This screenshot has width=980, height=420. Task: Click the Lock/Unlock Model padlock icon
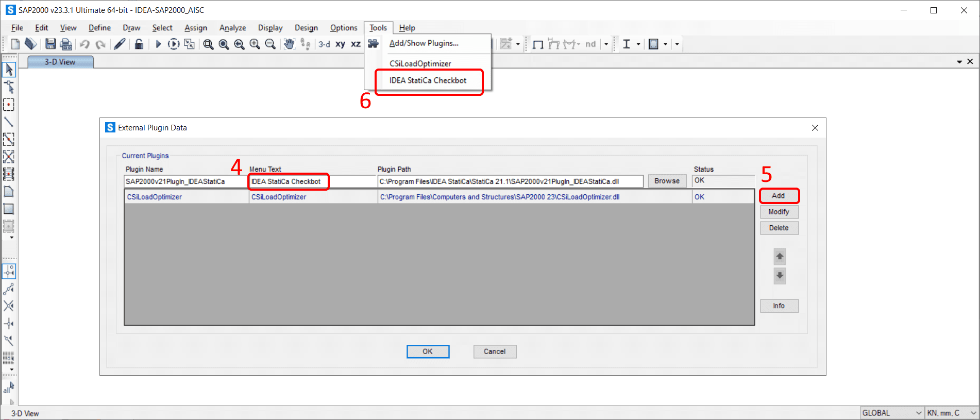point(139,44)
